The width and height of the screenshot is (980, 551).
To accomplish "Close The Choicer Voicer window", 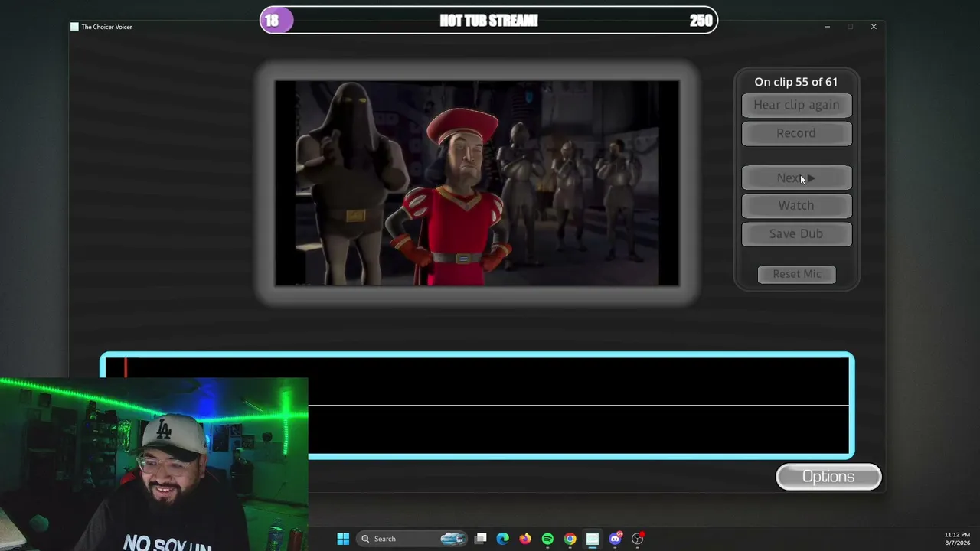I will (874, 27).
